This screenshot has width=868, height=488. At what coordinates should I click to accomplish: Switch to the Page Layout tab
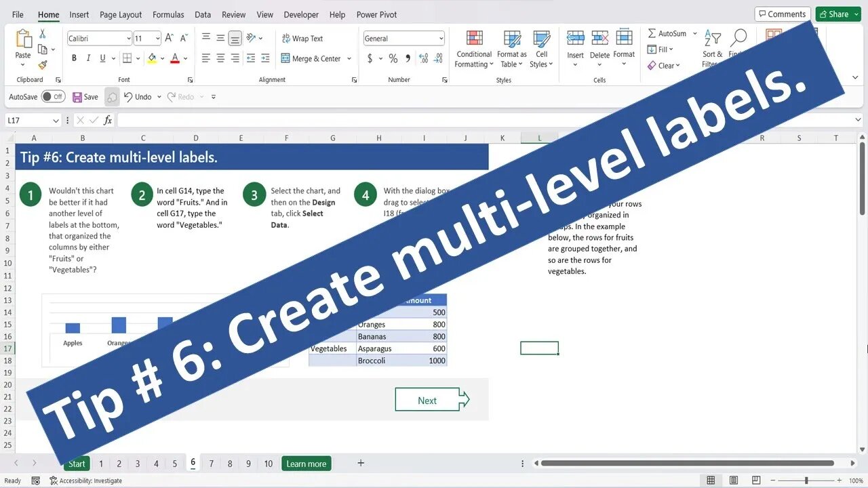click(x=121, y=14)
